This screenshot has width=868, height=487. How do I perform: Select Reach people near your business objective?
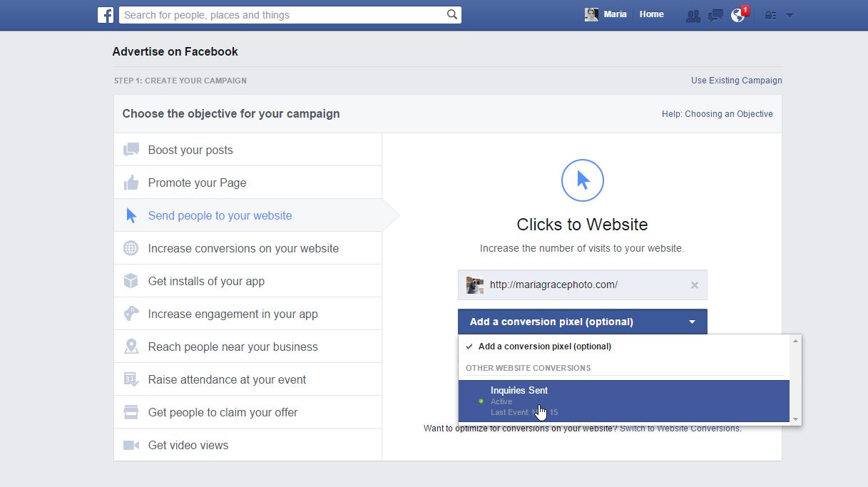(233, 347)
